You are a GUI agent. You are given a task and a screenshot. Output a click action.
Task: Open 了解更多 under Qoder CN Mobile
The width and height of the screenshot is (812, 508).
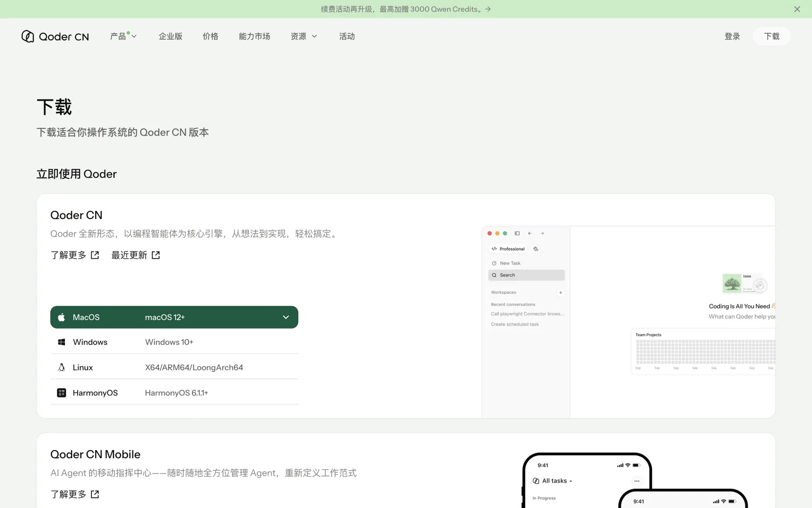pyautogui.click(x=75, y=494)
